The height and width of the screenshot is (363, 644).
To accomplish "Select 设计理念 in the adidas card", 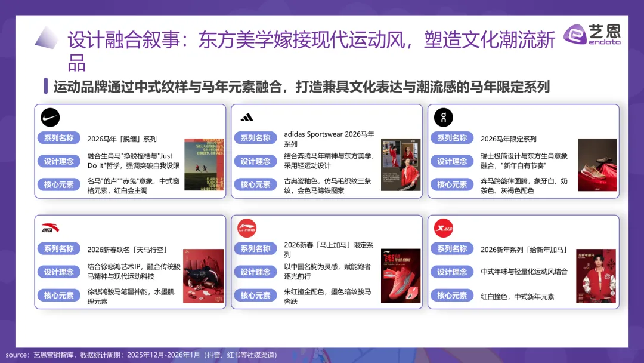I will coord(255,161).
